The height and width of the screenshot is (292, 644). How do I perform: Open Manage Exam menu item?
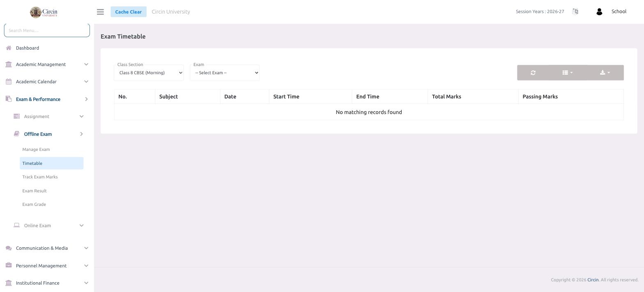pyautogui.click(x=36, y=149)
